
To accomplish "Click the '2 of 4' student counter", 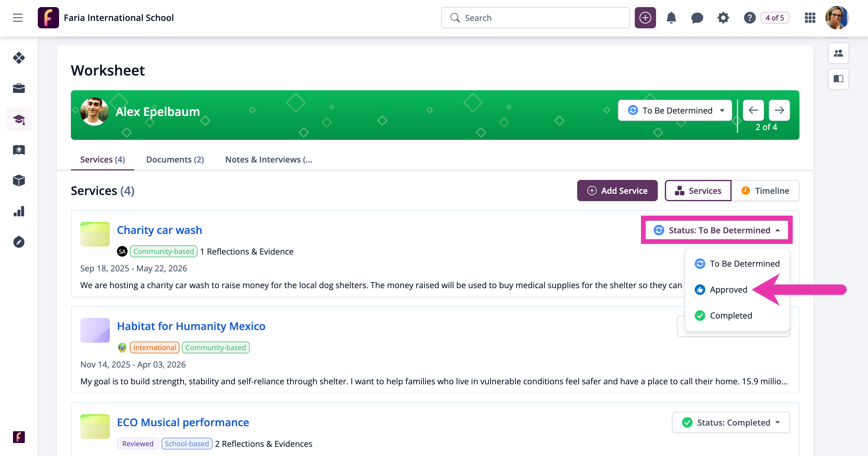I will 766,127.
